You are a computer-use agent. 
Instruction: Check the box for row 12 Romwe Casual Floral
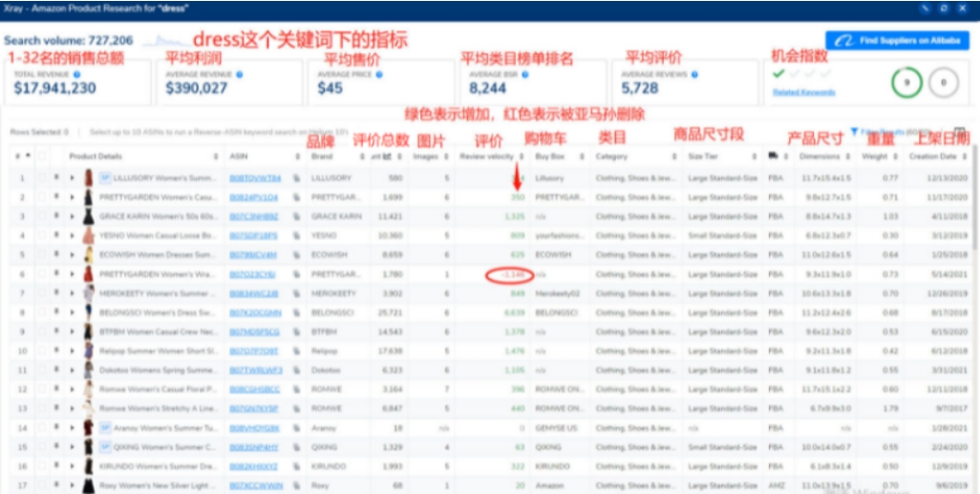click(x=41, y=390)
